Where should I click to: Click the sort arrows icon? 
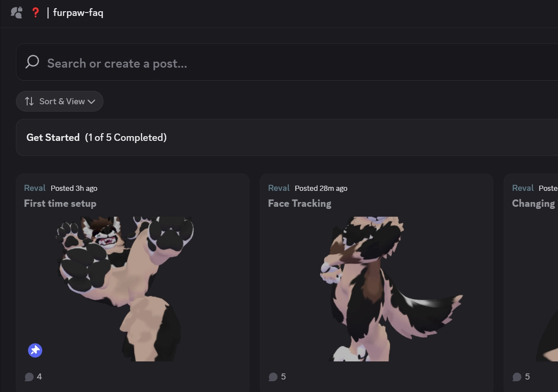pos(29,101)
